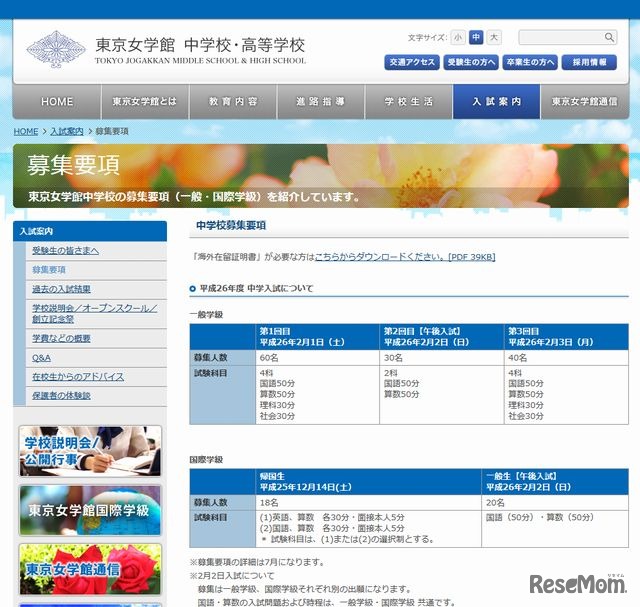Open 入試案内 navigation tab
The height and width of the screenshot is (607, 640).
(497, 102)
